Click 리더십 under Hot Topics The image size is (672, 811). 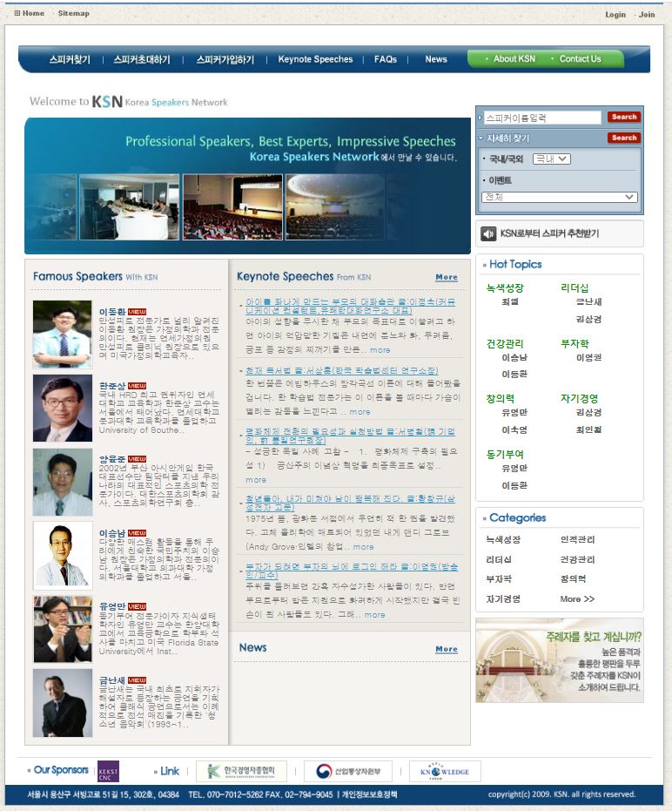point(575,288)
